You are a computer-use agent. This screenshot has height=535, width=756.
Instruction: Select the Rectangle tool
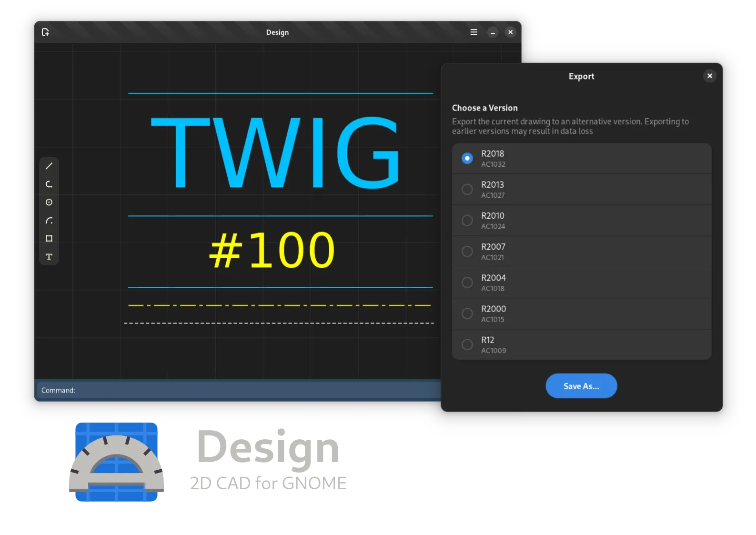tap(49, 239)
